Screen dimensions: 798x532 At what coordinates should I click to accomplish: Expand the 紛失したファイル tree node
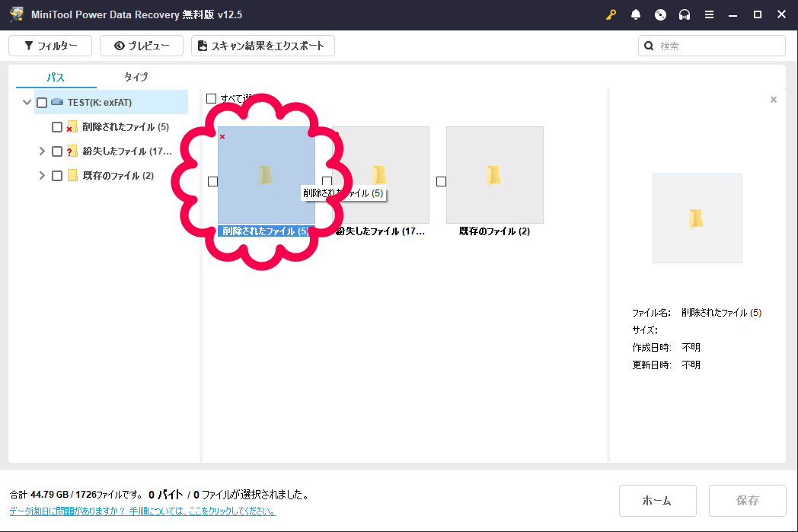pyautogui.click(x=42, y=151)
